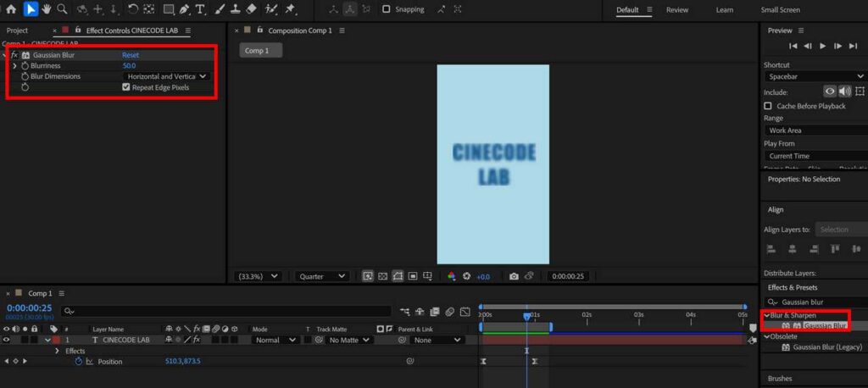The height and width of the screenshot is (388, 868).
Task: Uncheck Repeat Edge Pixels
Action: point(126,87)
